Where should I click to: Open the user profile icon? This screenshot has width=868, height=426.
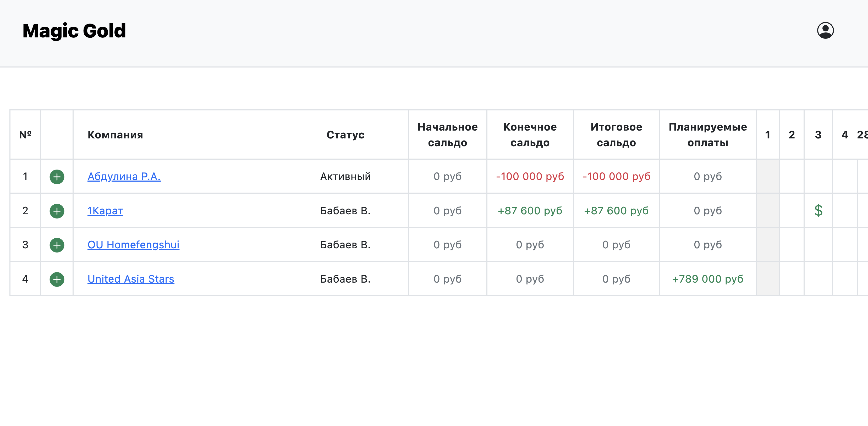click(x=825, y=31)
